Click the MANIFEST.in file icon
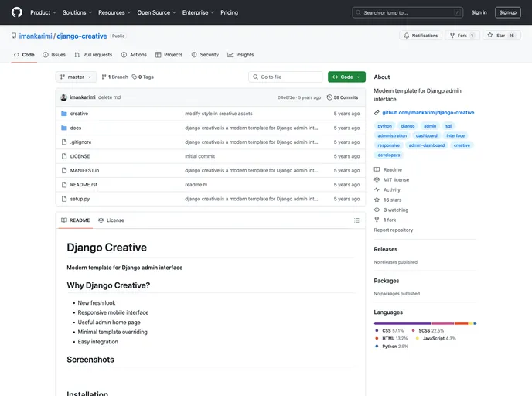This screenshot has width=532, height=396. 63,171
